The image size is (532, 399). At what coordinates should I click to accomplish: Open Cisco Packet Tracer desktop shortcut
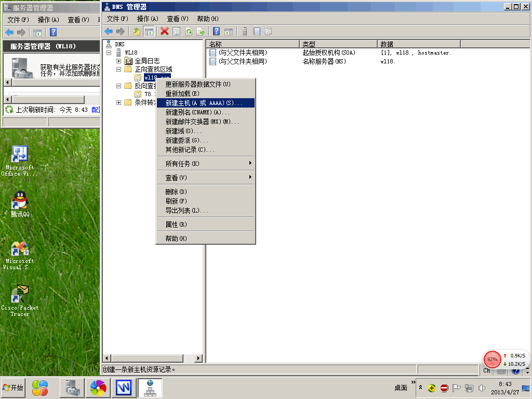click(20, 300)
